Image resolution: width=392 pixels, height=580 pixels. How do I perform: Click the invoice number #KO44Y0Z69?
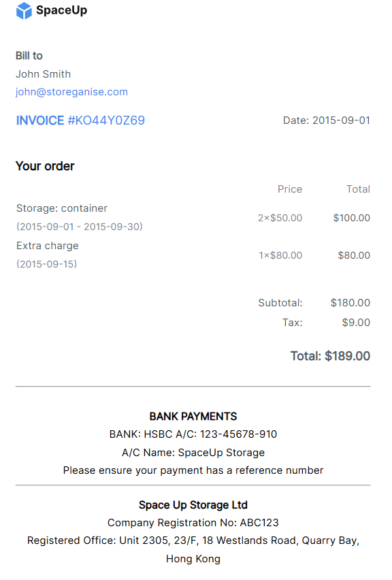point(106,120)
